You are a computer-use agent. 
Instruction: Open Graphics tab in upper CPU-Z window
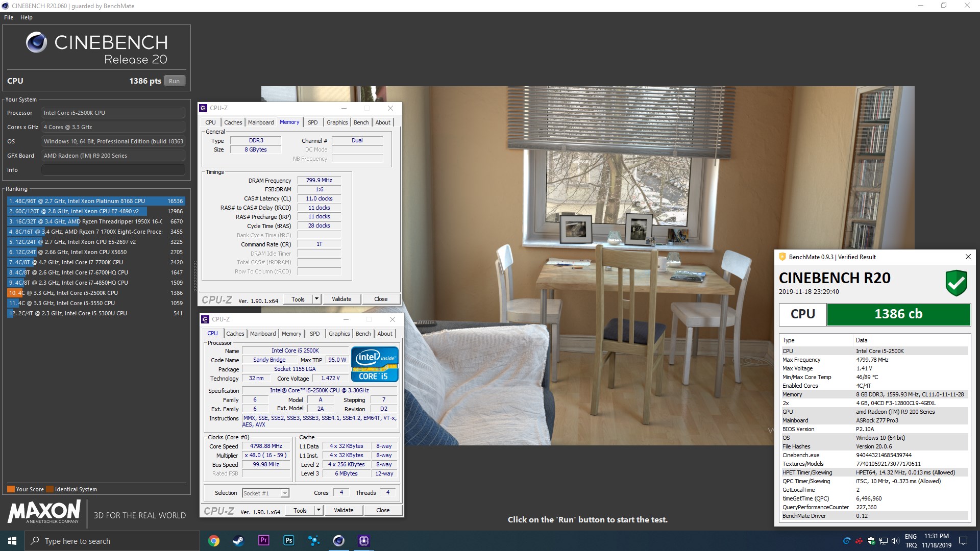337,122
